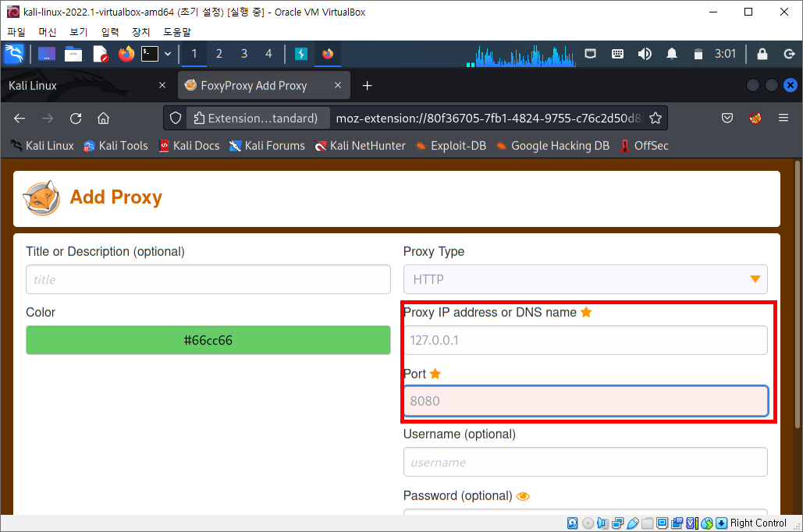Screen dimensions: 803x532
Task: Click the tracking protection shield icon
Action: pos(176,119)
